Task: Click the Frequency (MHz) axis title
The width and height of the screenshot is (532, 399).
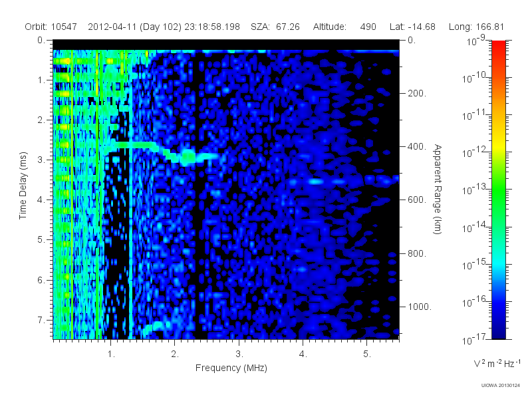Action: click(x=231, y=368)
